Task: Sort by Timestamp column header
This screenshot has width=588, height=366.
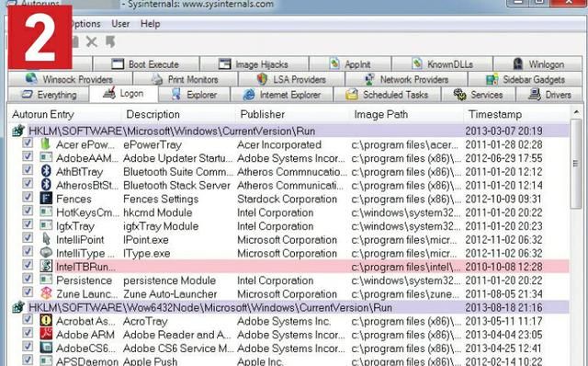Action: [x=516, y=114]
